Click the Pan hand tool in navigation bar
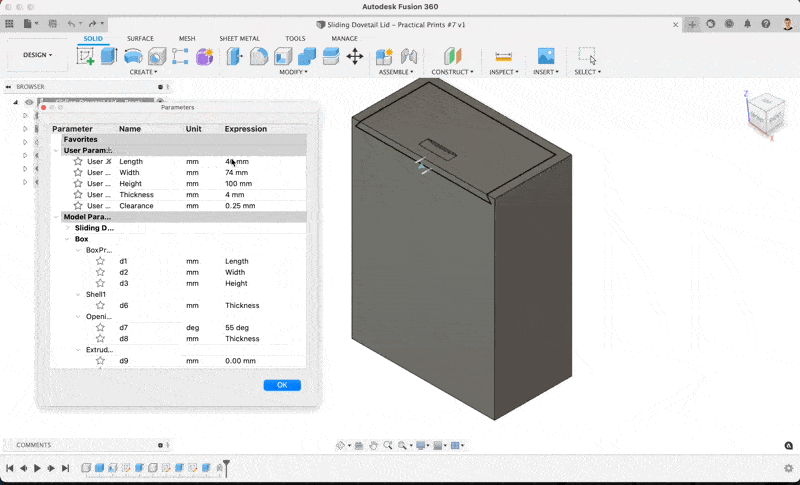This screenshot has height=485, width=800. click(373, 445)
